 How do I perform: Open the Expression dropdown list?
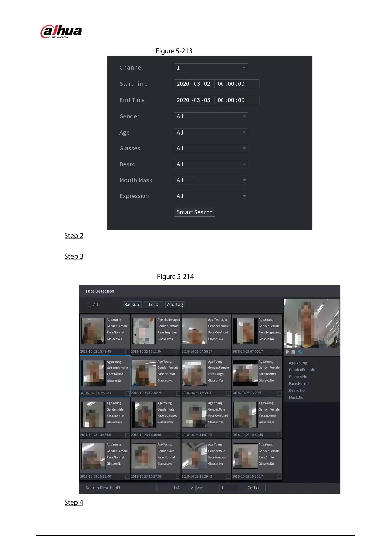coord(211,196)
